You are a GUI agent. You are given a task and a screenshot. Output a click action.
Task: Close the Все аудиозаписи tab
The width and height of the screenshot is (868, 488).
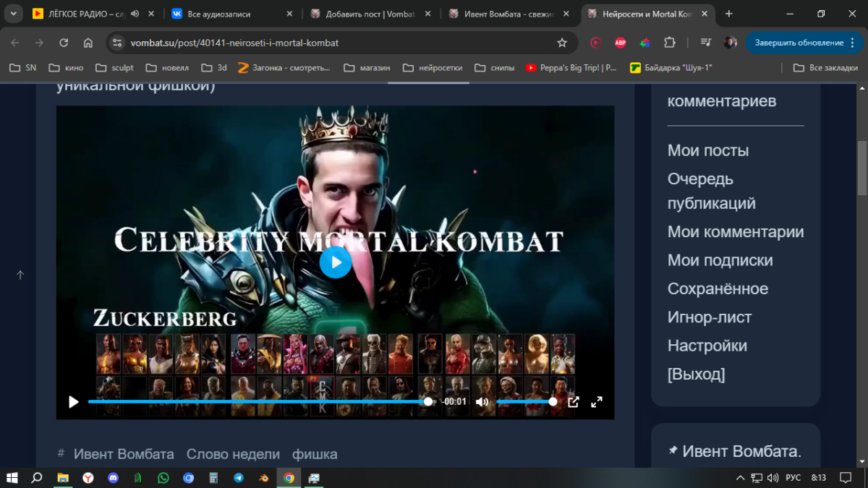coord(289,14)
